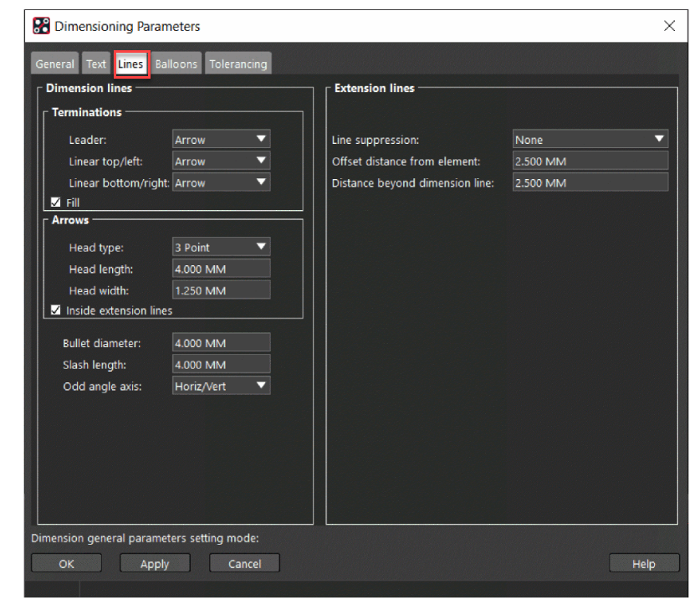Open the Leader termination dropdown
Screen dimensions: 700x610
pyautogui.click(x=222, y=140)
